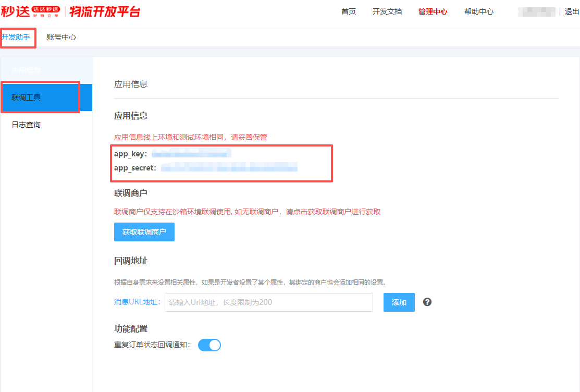Click the blurred app_key value

pyautogui.click(x=191, y=154)
